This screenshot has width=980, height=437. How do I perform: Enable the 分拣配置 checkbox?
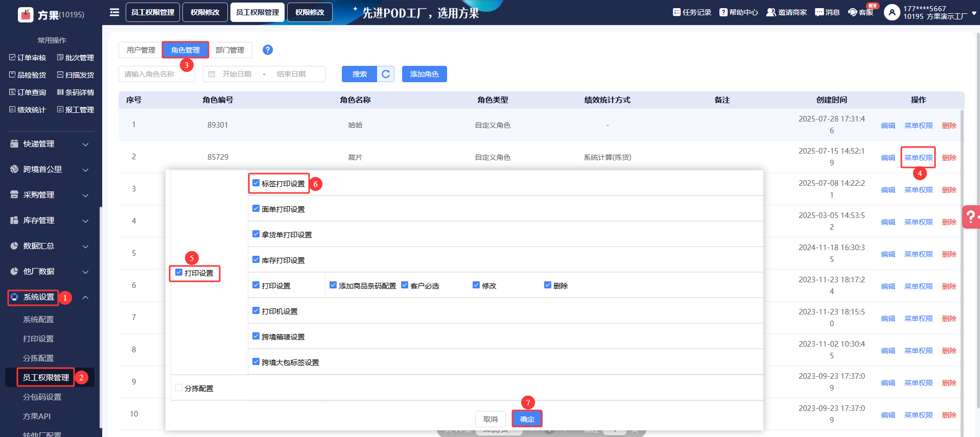(x=179, y=388)
